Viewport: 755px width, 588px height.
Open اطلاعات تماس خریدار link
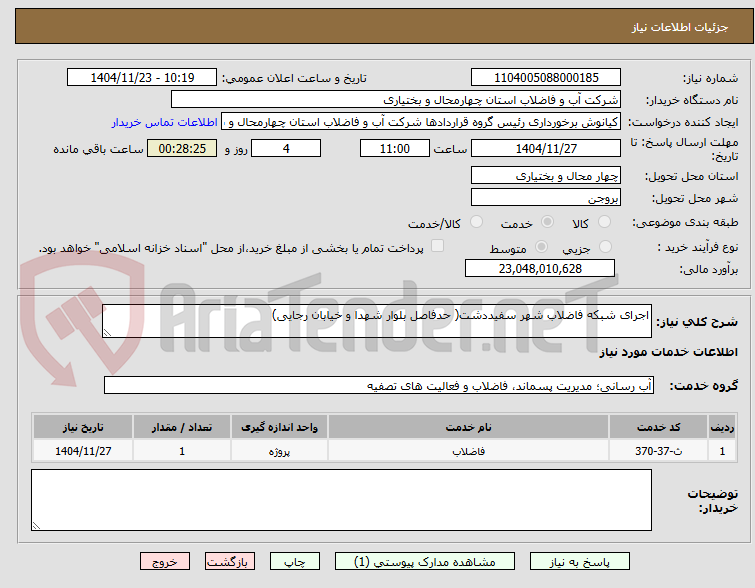click(165, 122)
